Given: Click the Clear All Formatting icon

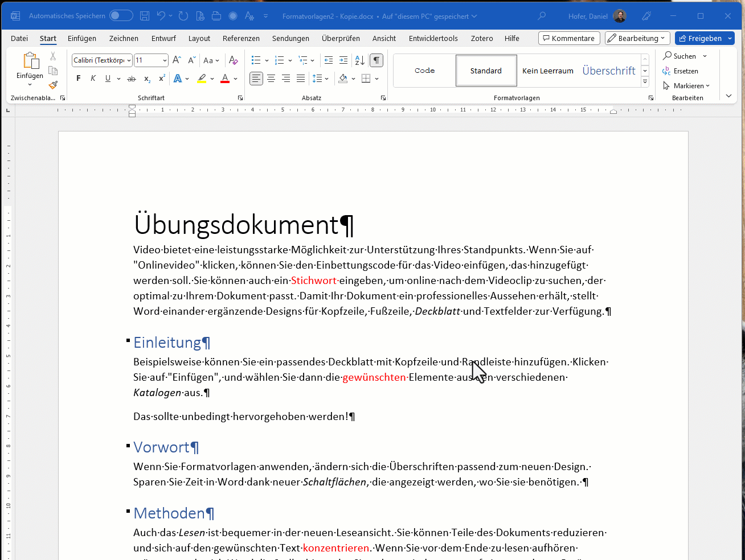Looking at the screenshot, I should 233,60.
